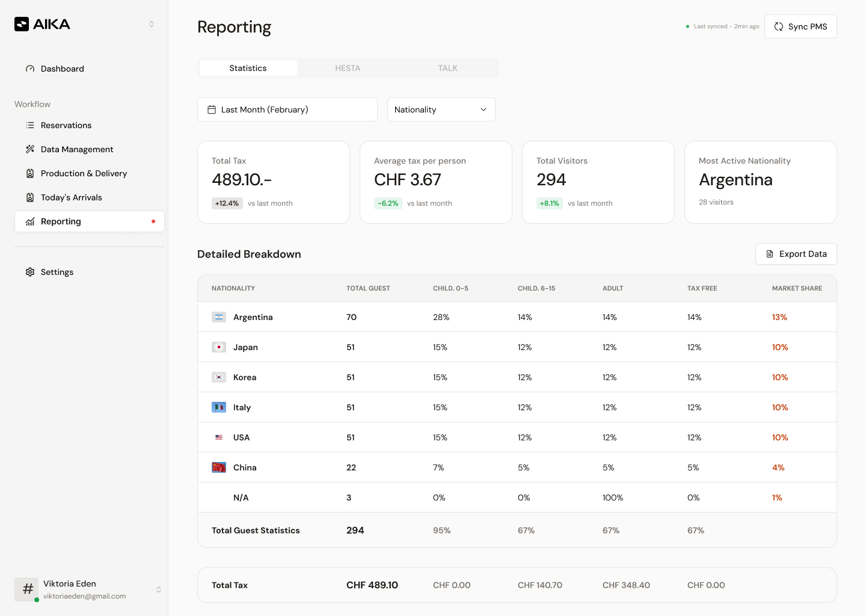Click the Most Active Nationality card value Argentina
Screen dimensions: 866x616
coord(735,180)
